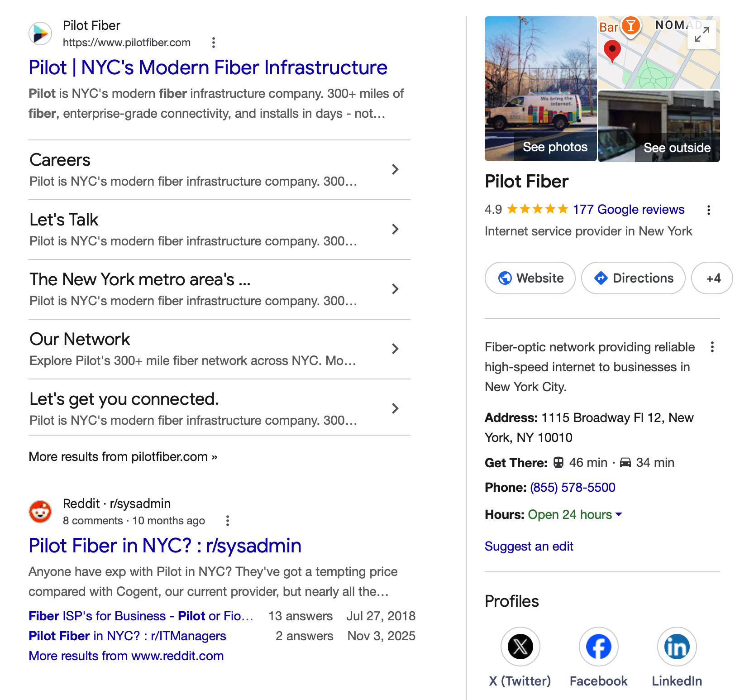Open Pilot Fiber in NYC? r/ITManagers link

[x=127, y=636]
